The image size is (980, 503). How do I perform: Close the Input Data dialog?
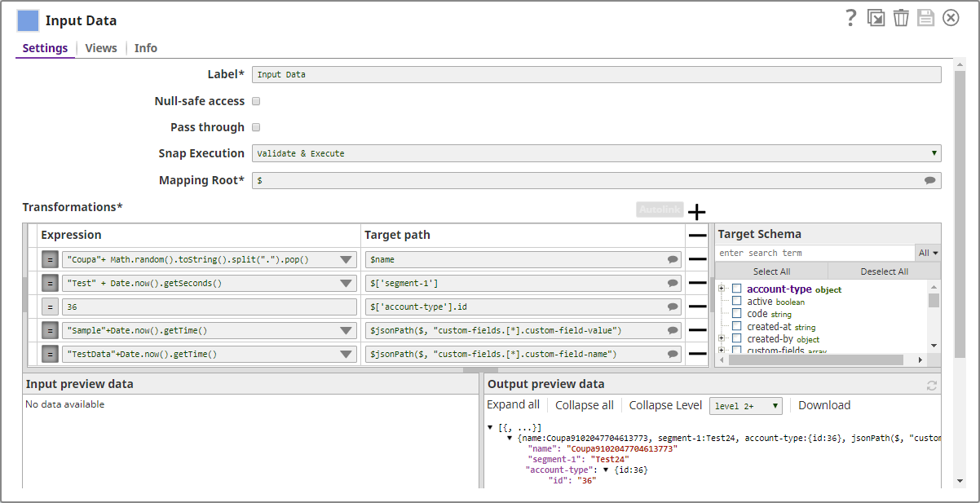click(x=951, y=18)
